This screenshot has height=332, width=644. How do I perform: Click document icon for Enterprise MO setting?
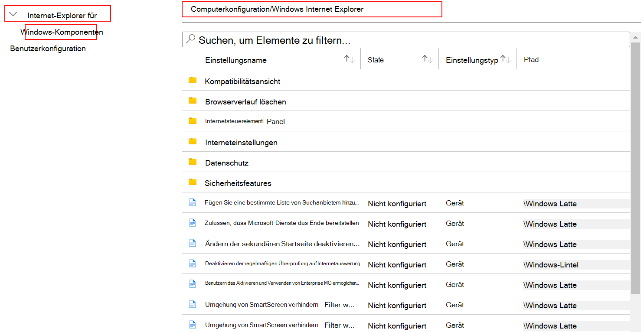pyautogui.click(x=193, y=284)
